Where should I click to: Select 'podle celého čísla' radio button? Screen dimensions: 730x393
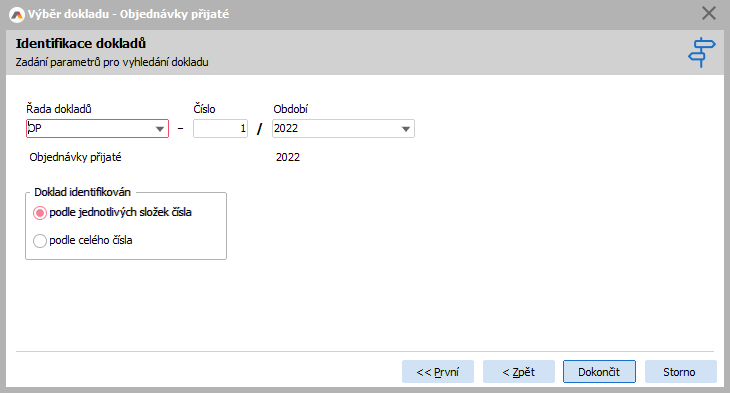point(40,241)
